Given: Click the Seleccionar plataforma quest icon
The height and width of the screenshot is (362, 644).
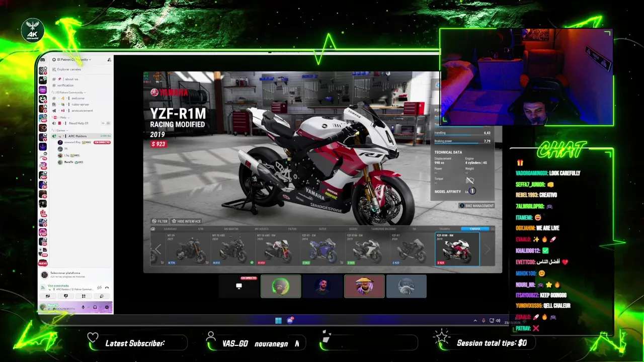Looking at the screenshot, I should coord(44,275).
